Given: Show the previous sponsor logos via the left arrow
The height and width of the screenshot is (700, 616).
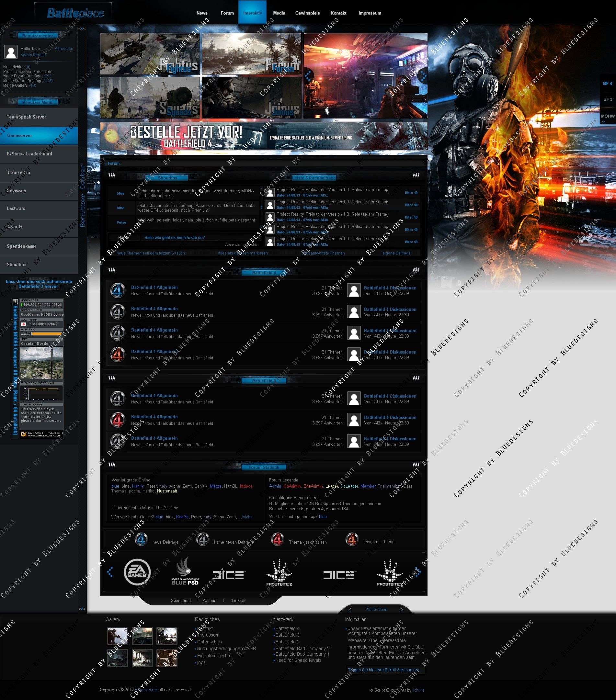Looking at the screenshot, I should pyautogui.click(x=110, y=571).
